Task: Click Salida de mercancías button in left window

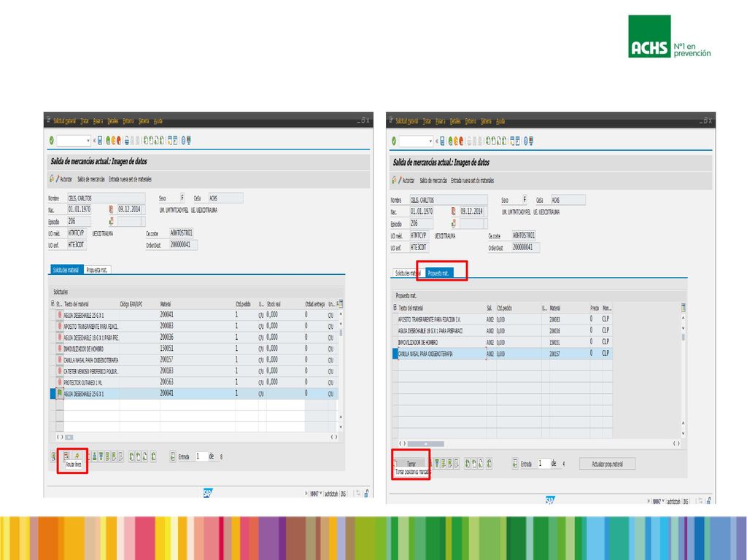Action: (91, 179)
